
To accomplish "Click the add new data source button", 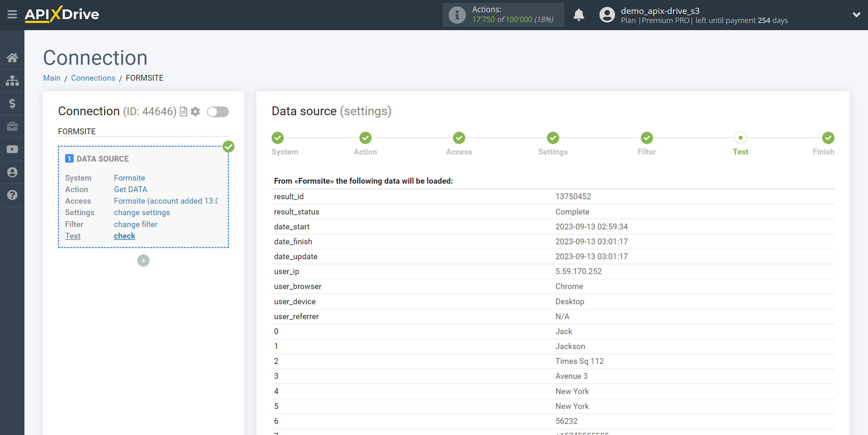I will point(144,260).
